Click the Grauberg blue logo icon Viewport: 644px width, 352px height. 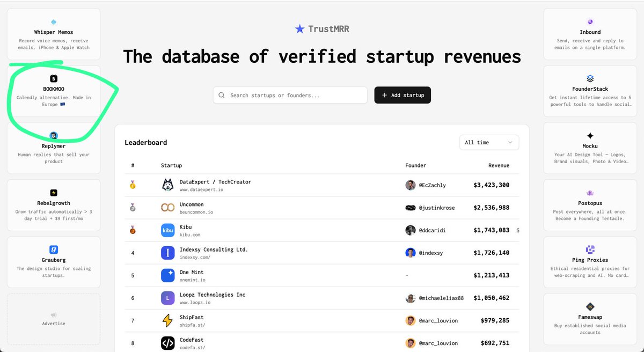point(54,250)
